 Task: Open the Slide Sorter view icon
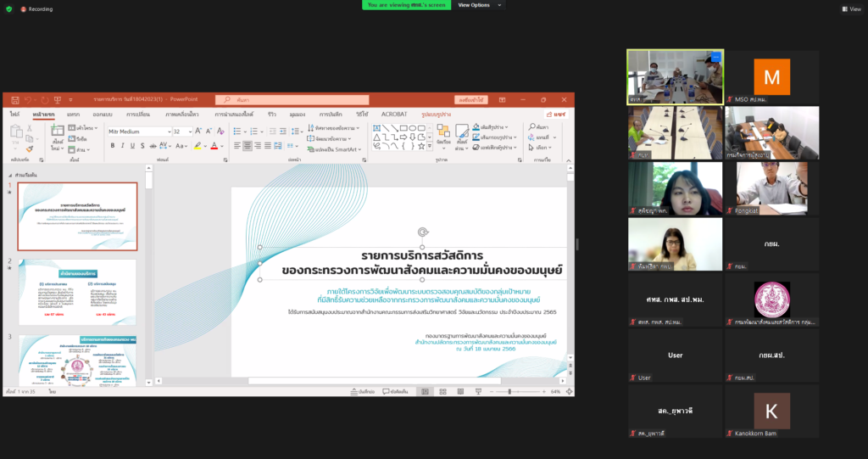[442, 391]
